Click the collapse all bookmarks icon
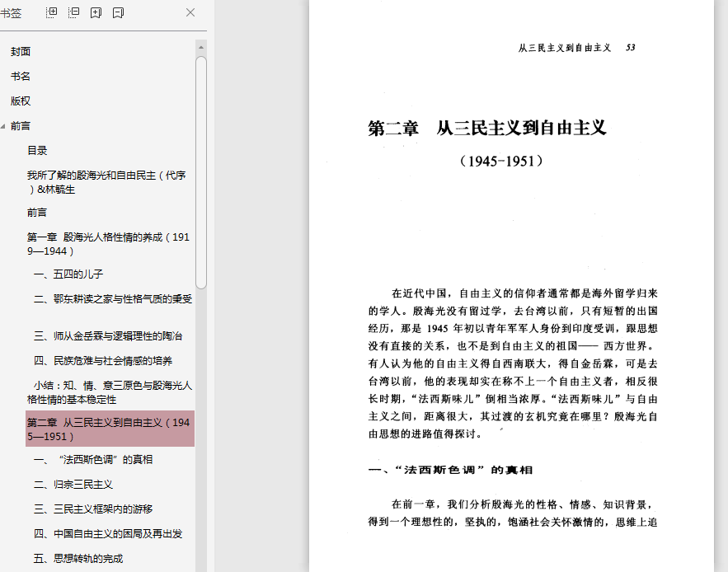This screenshot has width=728, height=572. point(73,12)
